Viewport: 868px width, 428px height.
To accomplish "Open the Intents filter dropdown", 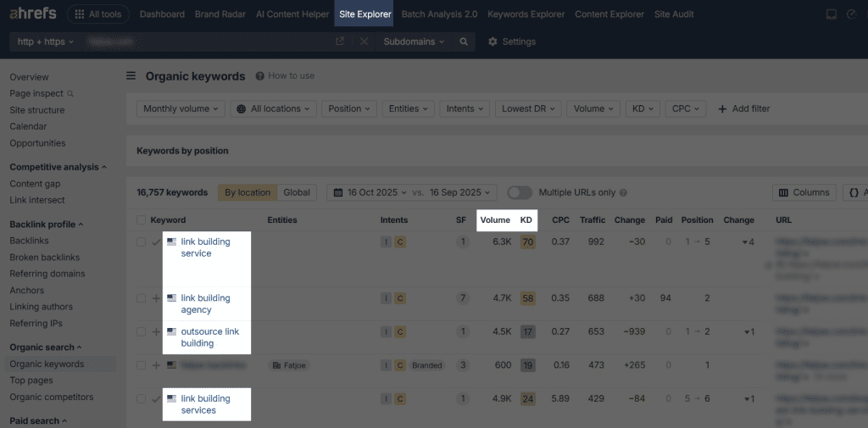I will point(465,109).
